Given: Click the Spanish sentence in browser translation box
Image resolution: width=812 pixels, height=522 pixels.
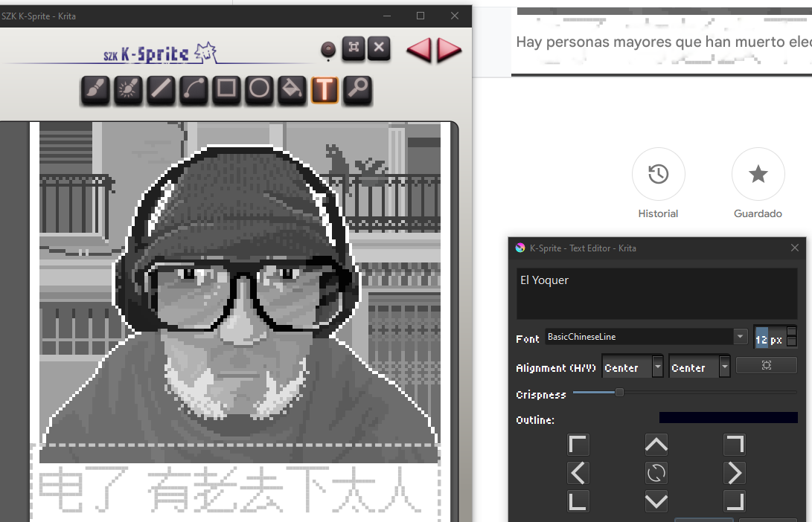Looking at the screenshot, I should [664, 42].
